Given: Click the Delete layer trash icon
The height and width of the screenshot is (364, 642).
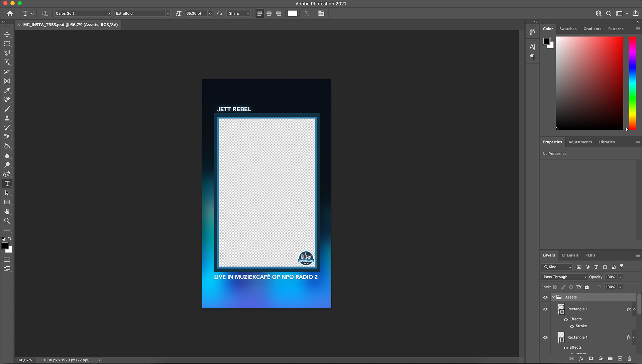Looking at the screenshot, I should [630, 359].
